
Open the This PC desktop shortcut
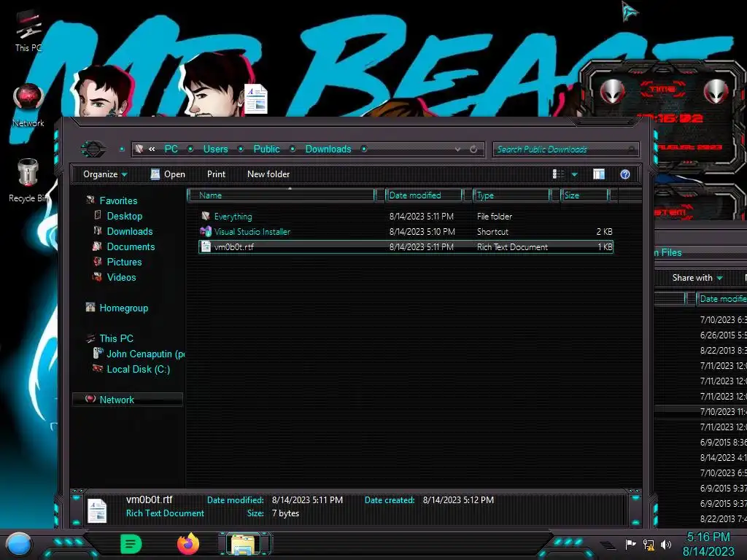coord(28,31)
